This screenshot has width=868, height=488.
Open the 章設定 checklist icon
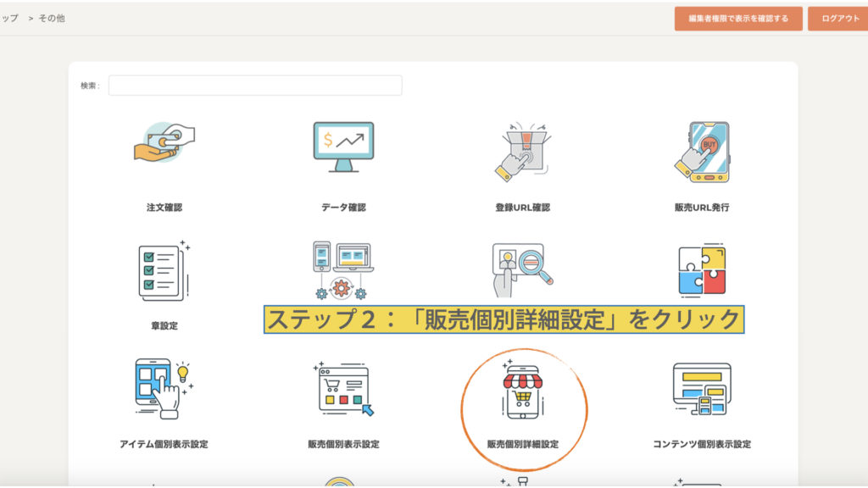[164, 271]
